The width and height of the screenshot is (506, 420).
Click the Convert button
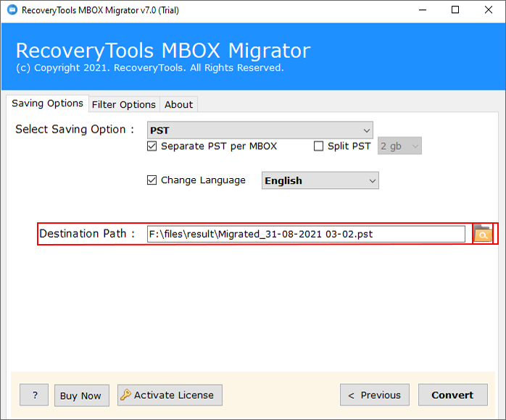coord(453,395)
